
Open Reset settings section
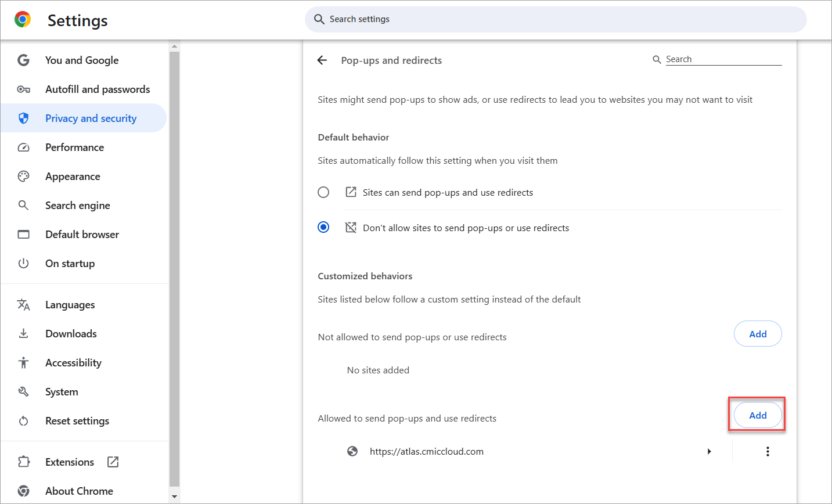coord(84,421)
